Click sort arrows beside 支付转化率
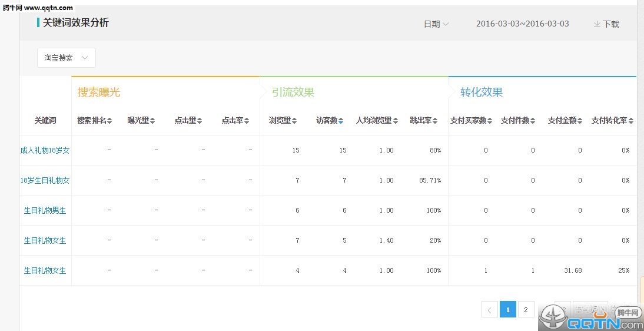This screenshot has width=644, height=331. coord(631,121)
